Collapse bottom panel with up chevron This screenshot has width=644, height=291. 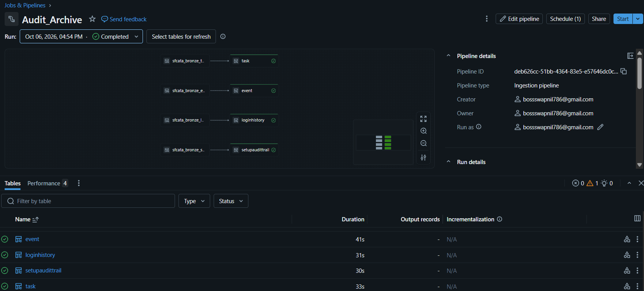tap(629, 183)
